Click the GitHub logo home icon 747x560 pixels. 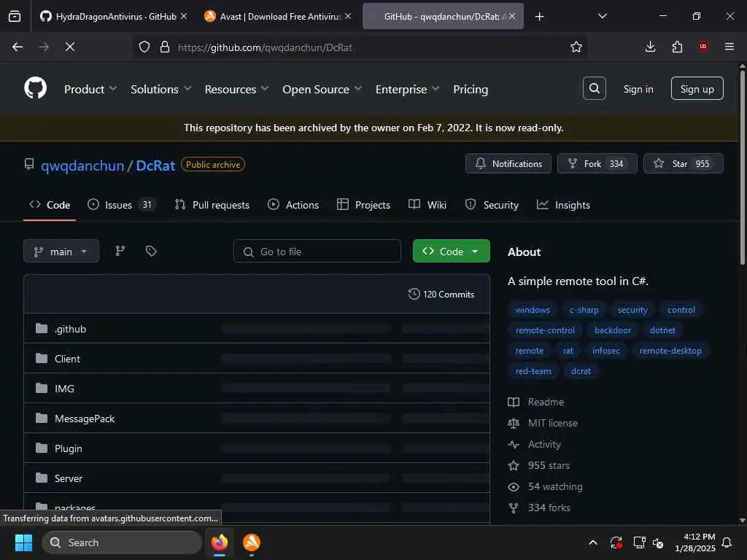[x=35, y=88]
